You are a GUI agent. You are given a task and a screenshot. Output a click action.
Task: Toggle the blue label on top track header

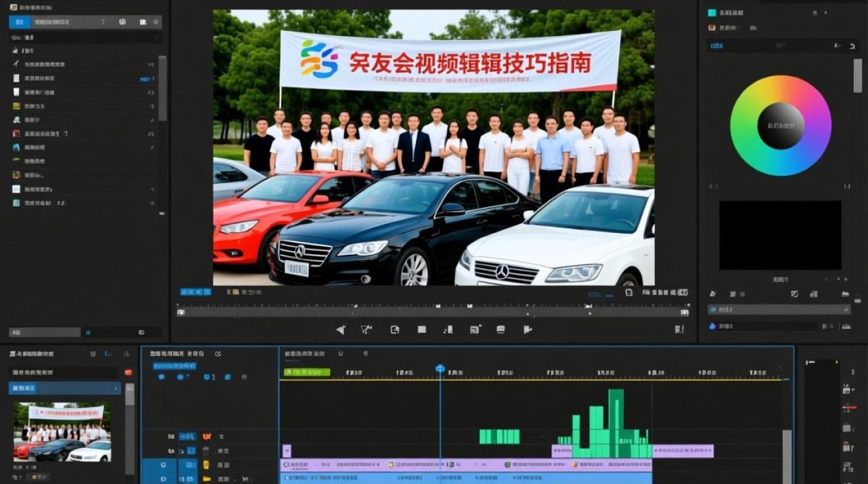point(187,437)
